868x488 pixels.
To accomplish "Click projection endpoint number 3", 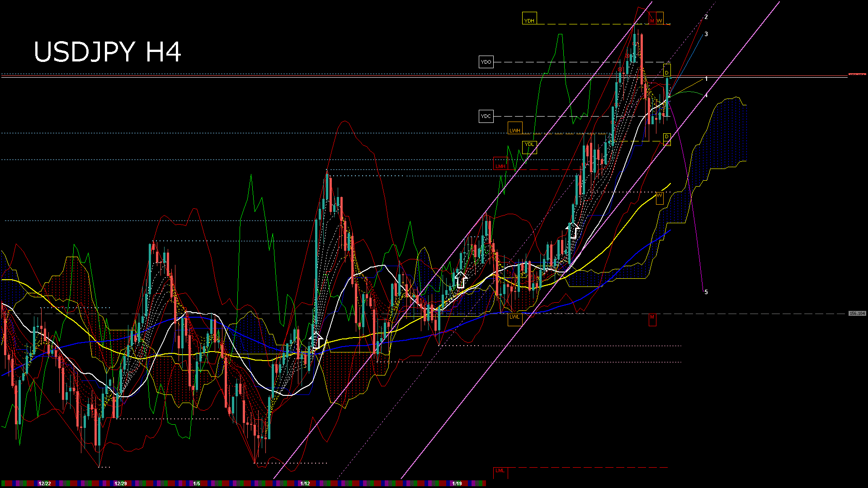I will pyautogui.click(x=706, y=34).
